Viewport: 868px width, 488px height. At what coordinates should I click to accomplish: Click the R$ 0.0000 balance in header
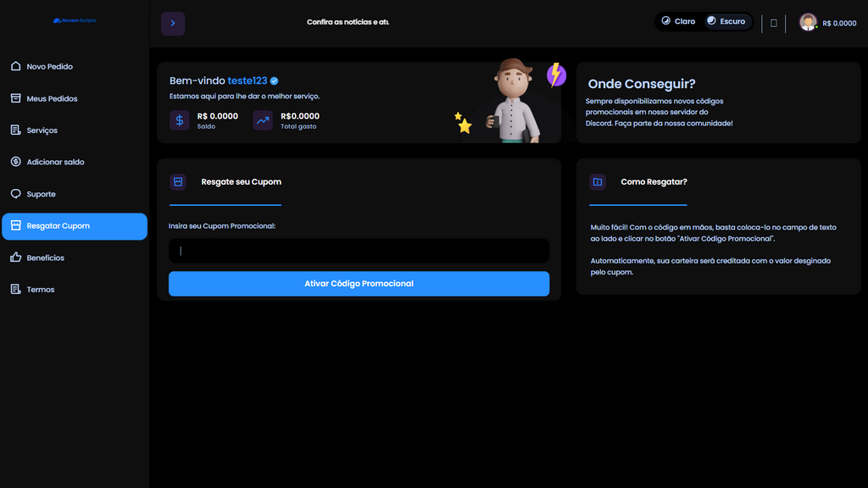click(839, 24)
